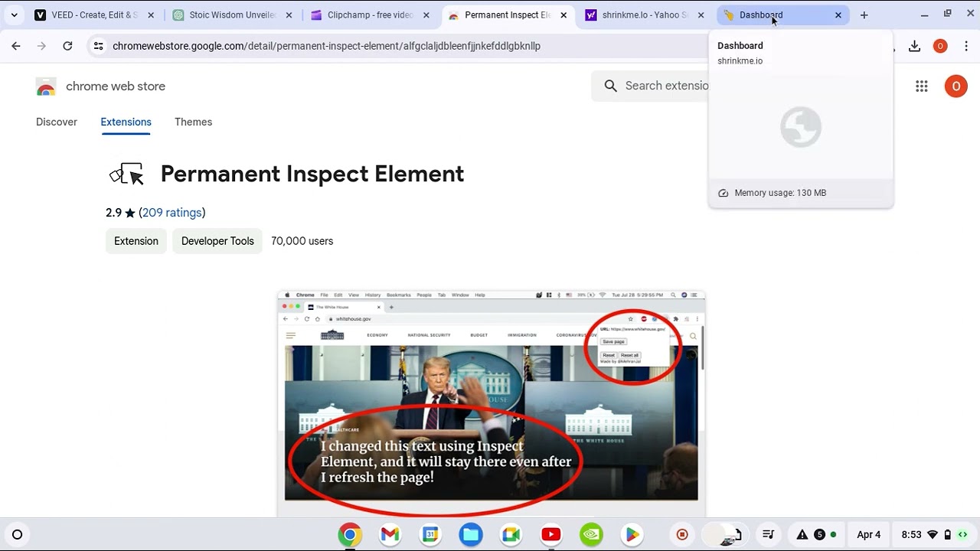Open YouTube from the shelf

coord(551,535)
